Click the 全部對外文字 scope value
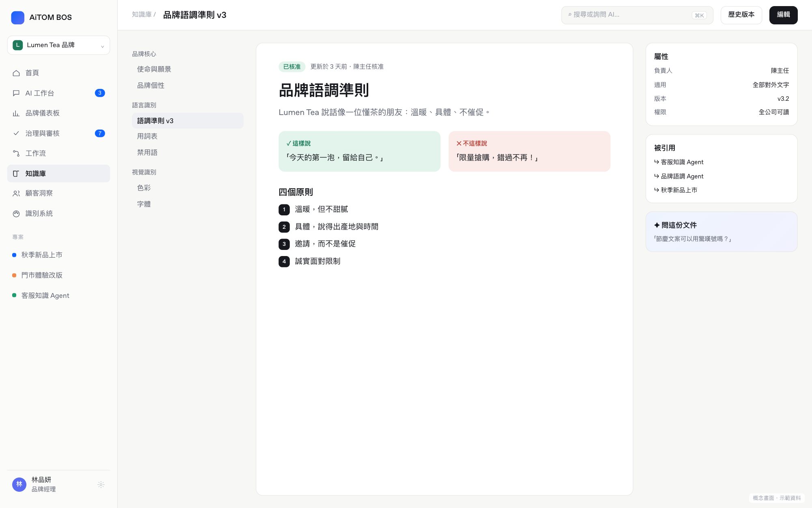This screenshot has width=812, height=508. click(771, 85)
